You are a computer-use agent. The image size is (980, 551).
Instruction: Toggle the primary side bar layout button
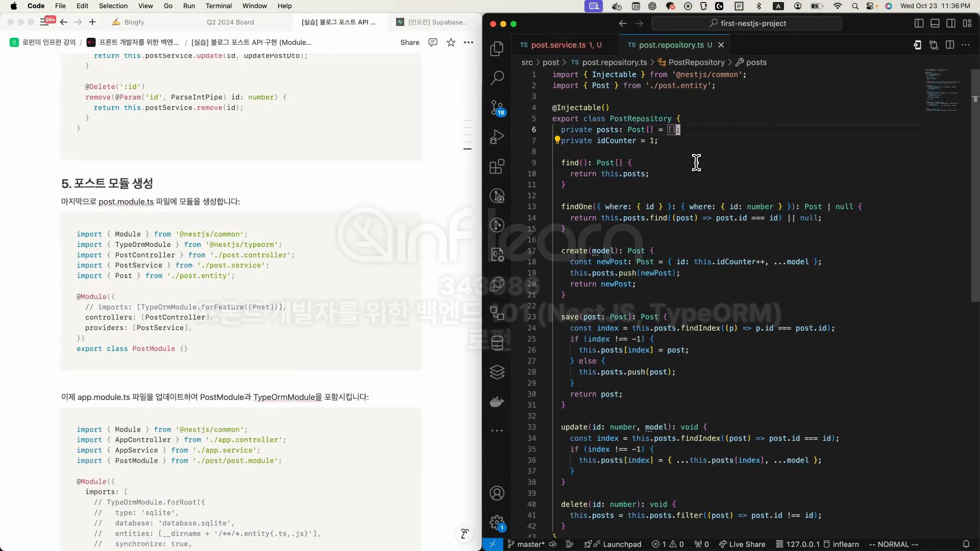(919, 23)
